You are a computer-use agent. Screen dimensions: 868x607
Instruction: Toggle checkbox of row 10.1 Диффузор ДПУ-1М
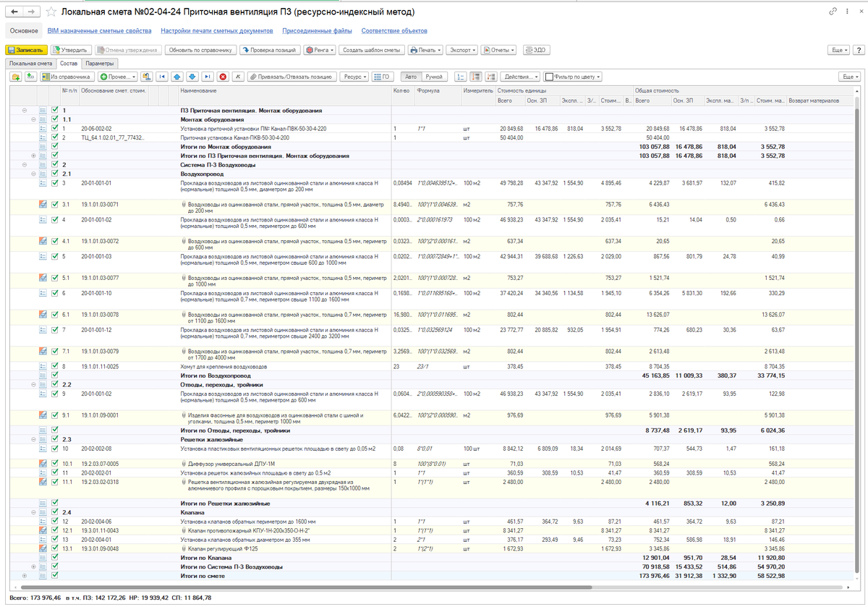[55, 463]
